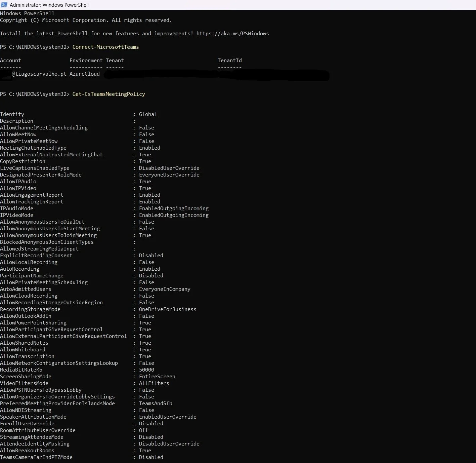Click the AttendeeIdentityMasking property

pos(35,444)
